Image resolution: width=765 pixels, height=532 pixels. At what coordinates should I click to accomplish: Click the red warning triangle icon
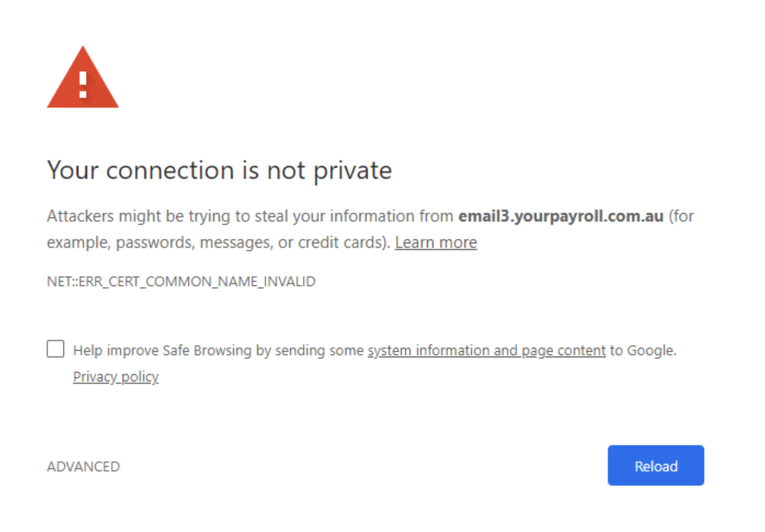[83, 77]
